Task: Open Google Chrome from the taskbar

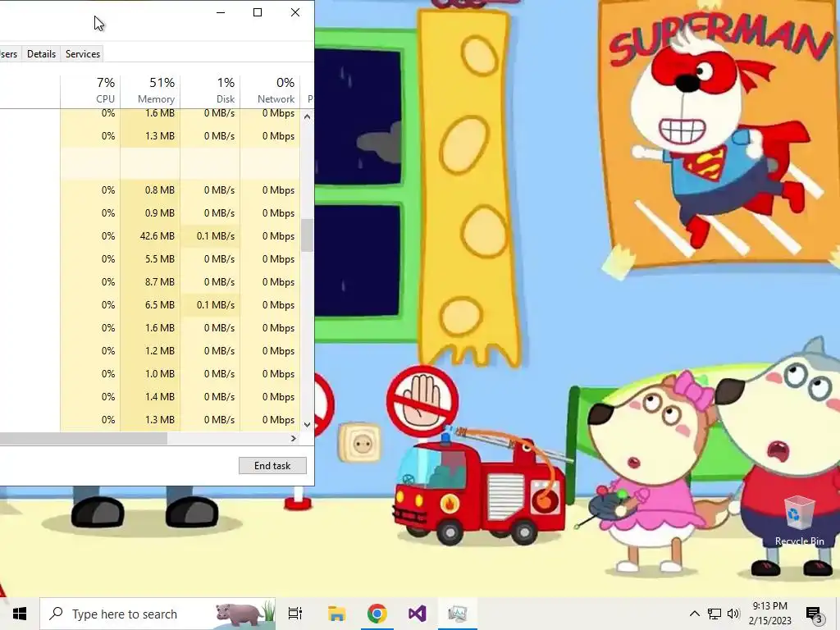Action: (377, 614)
